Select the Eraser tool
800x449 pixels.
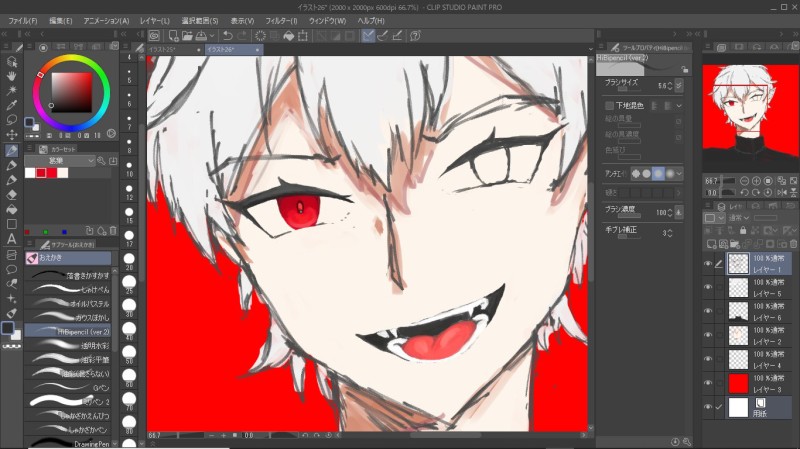(x=11, y=194)
